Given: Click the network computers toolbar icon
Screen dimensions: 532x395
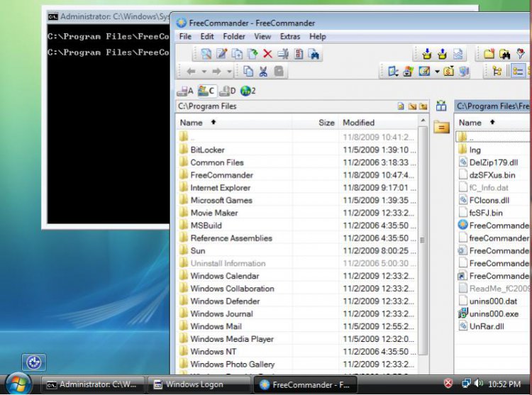Looking at the screenshot, I should coord(464,71).
